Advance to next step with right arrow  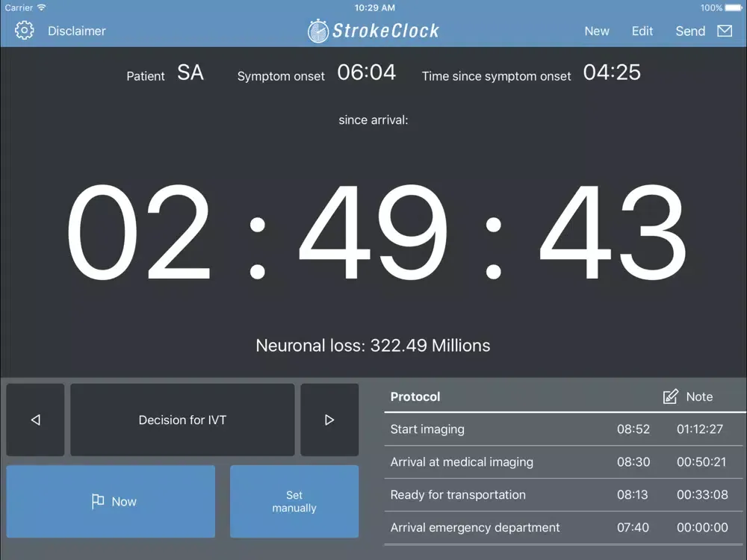click(329, 420)
